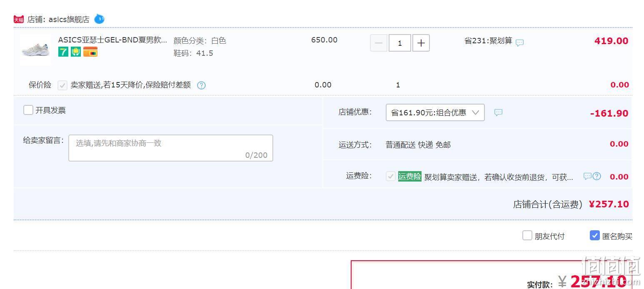Open Wangwang chat with the asics shop

99,19
